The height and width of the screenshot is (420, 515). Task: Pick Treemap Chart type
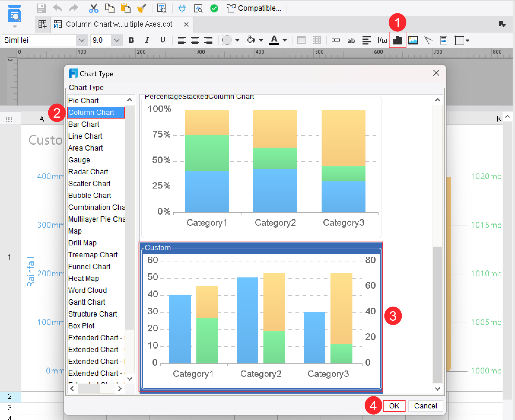pyautogui.click(x=96, y=255)
